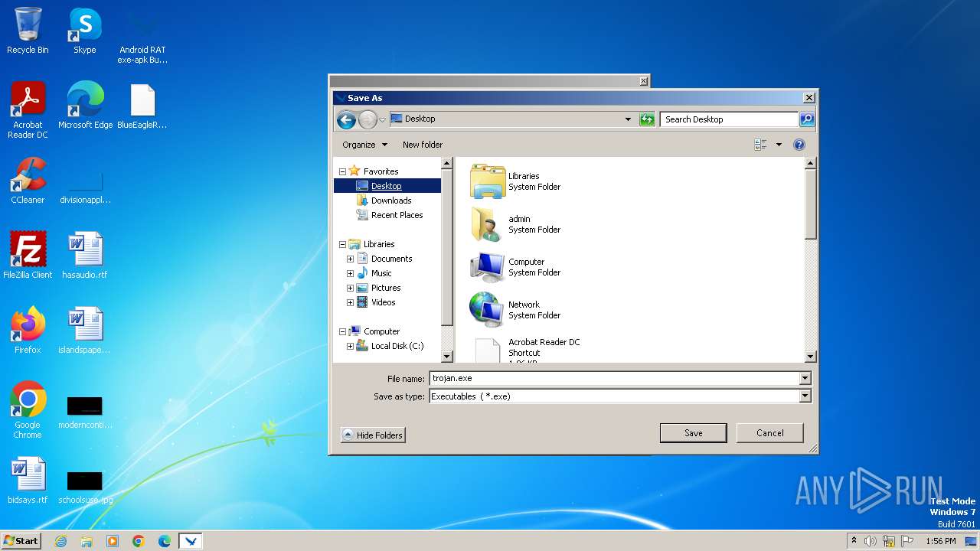Click the File name input field
980x551 pixels.
tap(614, 378)
